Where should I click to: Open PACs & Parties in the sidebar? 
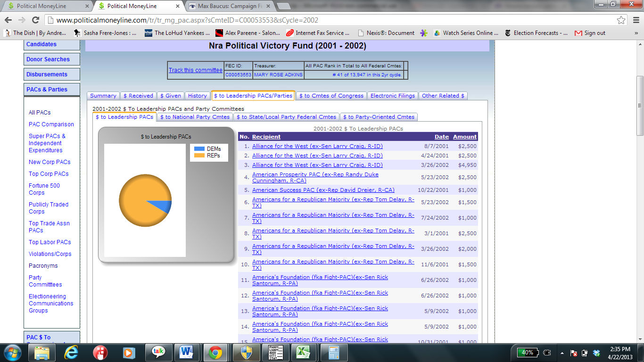52,90
